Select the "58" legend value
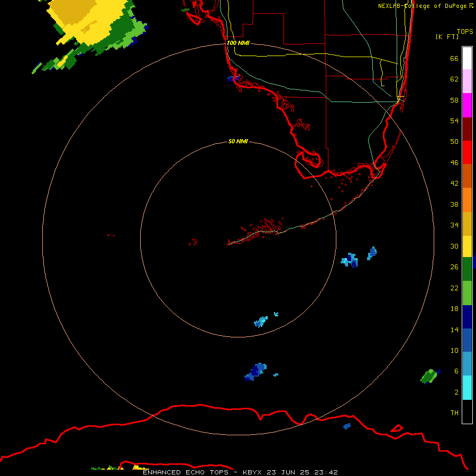The image size is (476, 476). coord(454,100)
